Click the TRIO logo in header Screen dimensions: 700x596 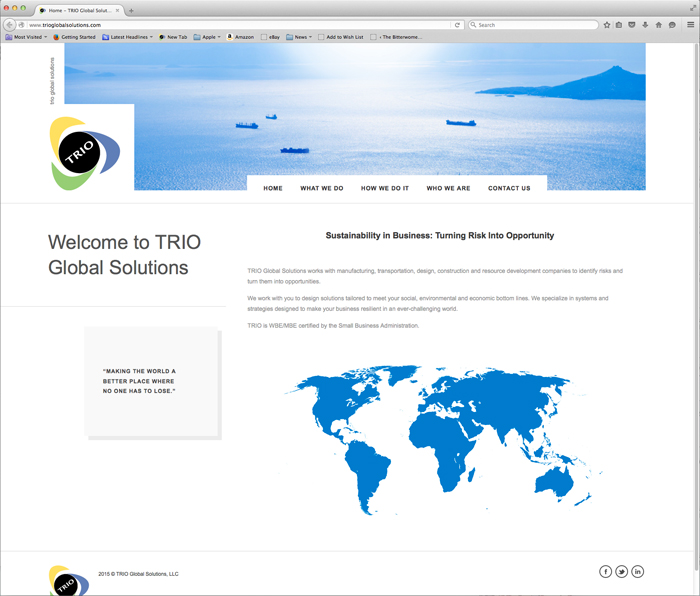(x=85, y=153)
